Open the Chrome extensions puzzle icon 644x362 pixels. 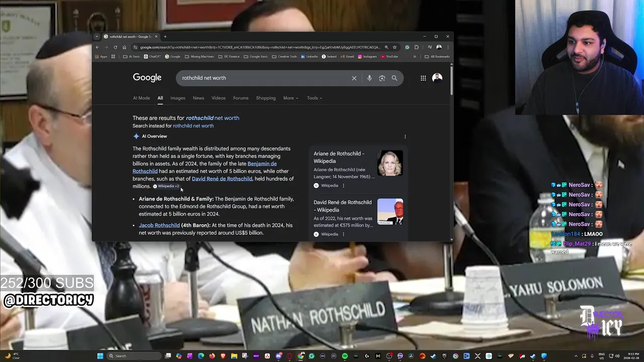click(416, 47)
